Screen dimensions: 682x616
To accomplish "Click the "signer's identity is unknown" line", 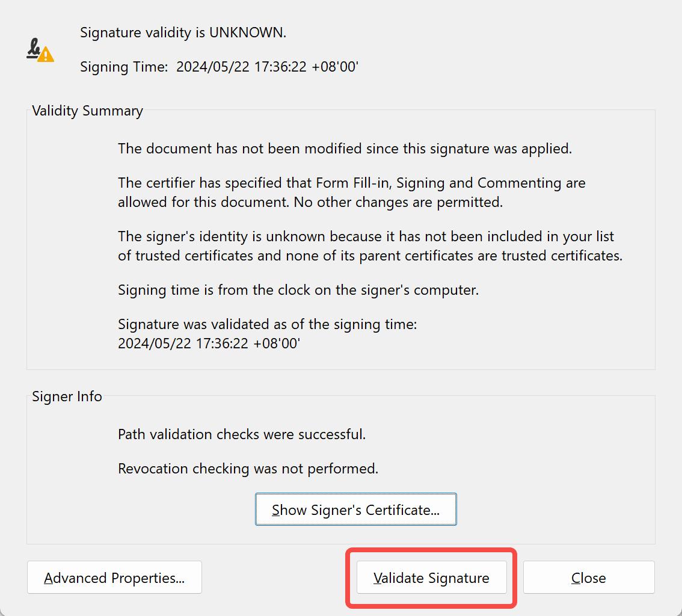I will [x=366, y=236].
